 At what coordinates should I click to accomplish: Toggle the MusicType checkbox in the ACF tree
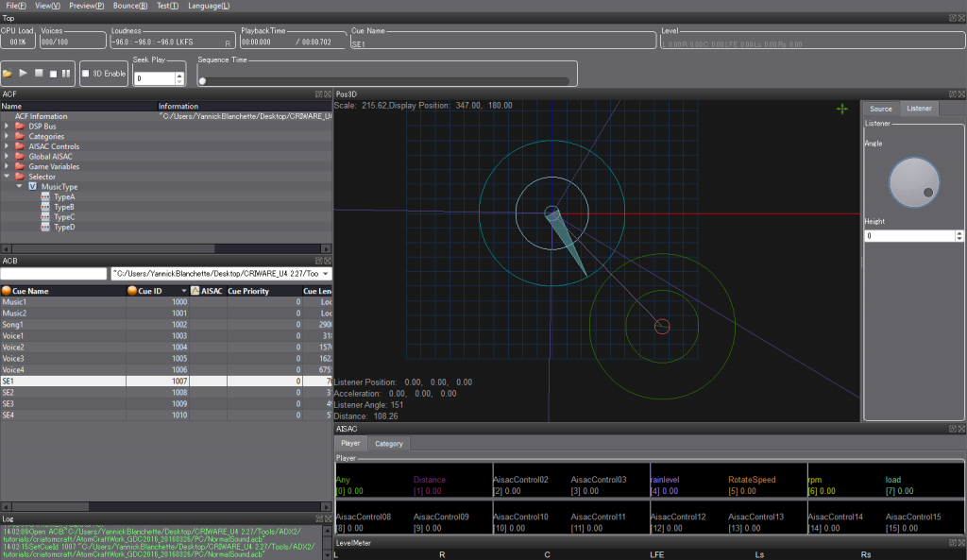(x=31, y=187)
